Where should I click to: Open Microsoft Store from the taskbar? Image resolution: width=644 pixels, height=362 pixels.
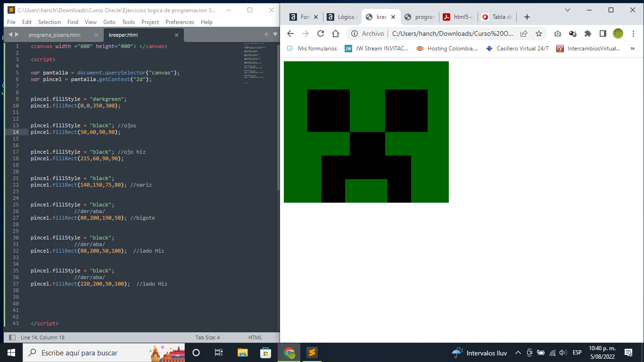click(265, 353)
